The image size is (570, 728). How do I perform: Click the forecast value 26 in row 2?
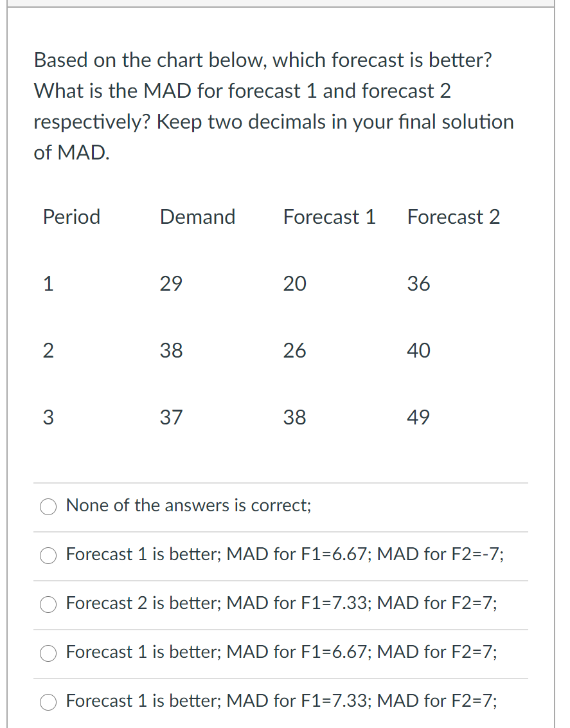pos(294,350)
